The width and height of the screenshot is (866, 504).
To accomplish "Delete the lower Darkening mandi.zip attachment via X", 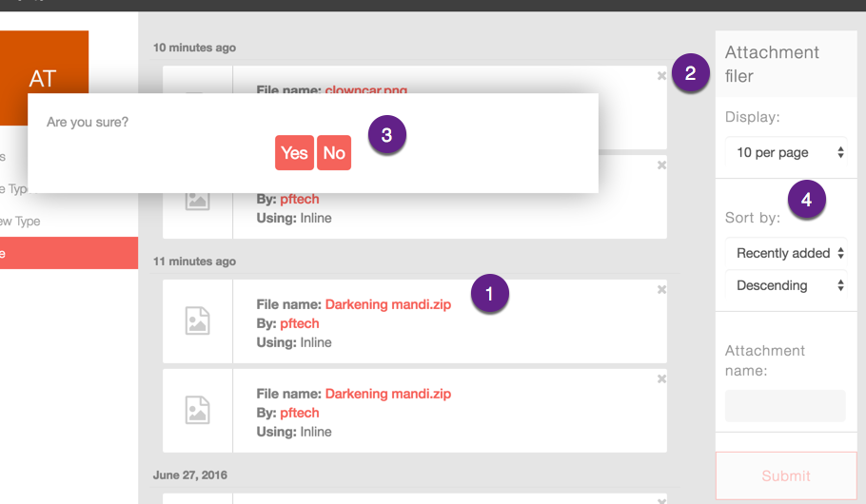I will [661, 378].
